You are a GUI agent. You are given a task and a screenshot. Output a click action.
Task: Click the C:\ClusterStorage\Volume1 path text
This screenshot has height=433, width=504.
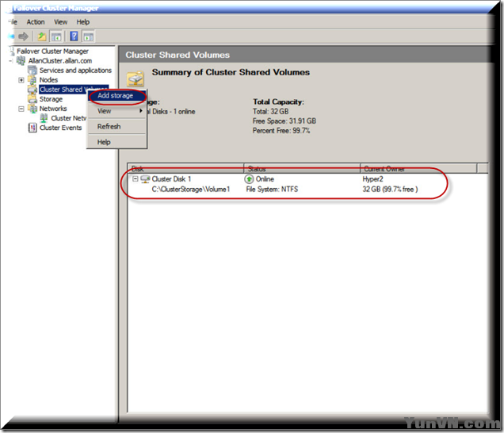click(x=191, y=190)
